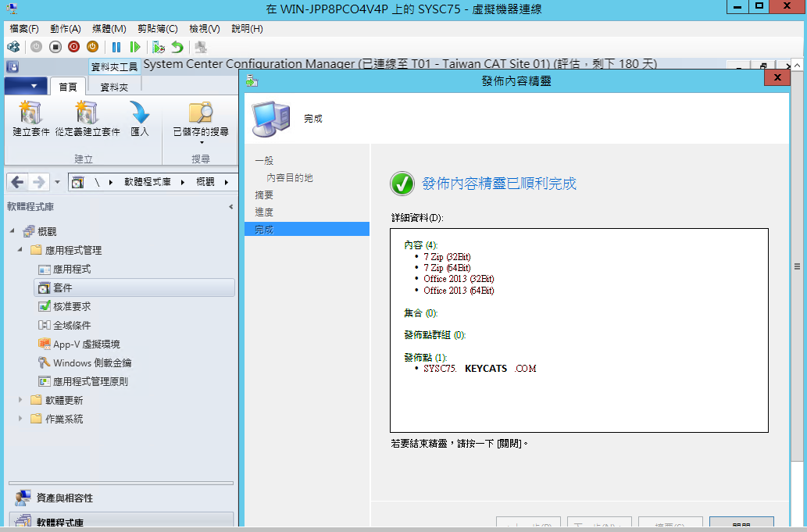Expand the breadcrumb arrow after 軟體程式庫

[183, 182]
